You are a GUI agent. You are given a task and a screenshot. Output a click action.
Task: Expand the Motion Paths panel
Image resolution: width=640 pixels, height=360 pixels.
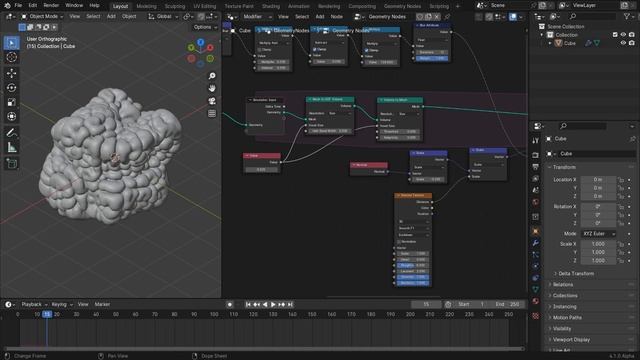click(x=567, y=318)
